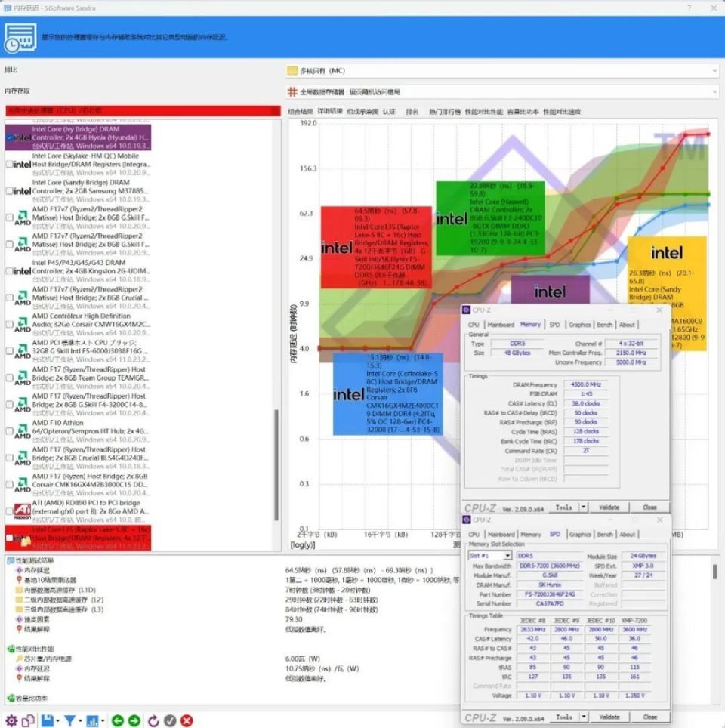The height and width of the screenshot is (728, 725).
Task: Check the Intel Core (Skylake-HM QC) Mobile entry
Action: 9,164
